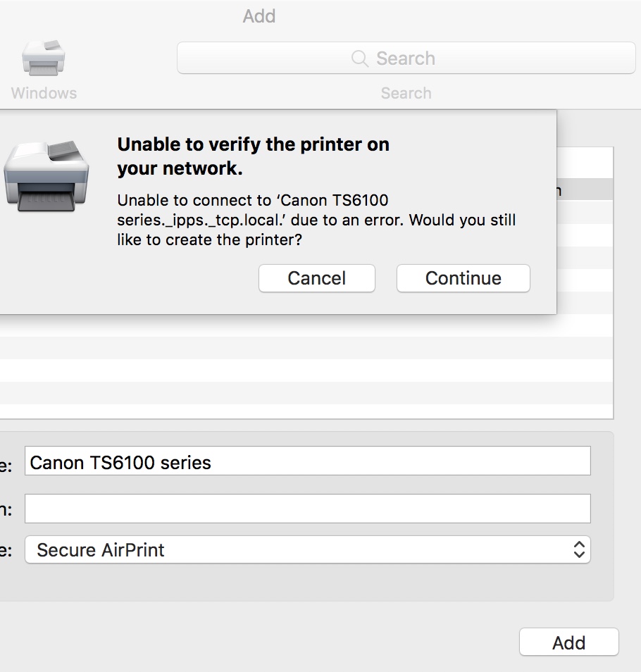641x672 pixels.
Task: Click the name field containing Canon TS6100 series
Action: point(308,461)
